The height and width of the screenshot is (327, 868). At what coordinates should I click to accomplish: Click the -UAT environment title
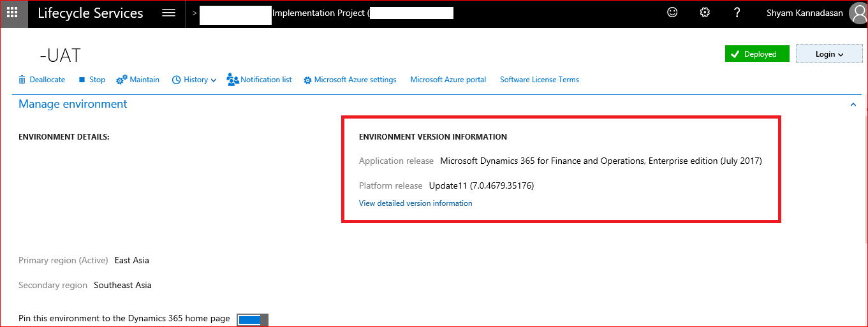tap(60, 55)
